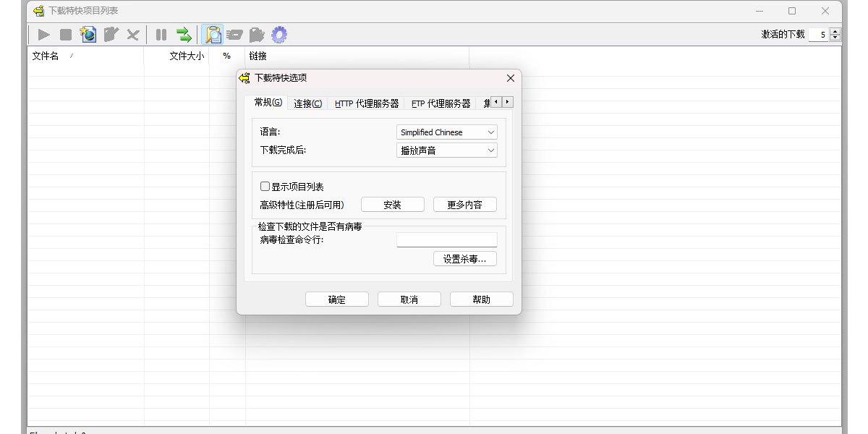
Task: Open the edit download properties icon
Action: tap(111, 34)
